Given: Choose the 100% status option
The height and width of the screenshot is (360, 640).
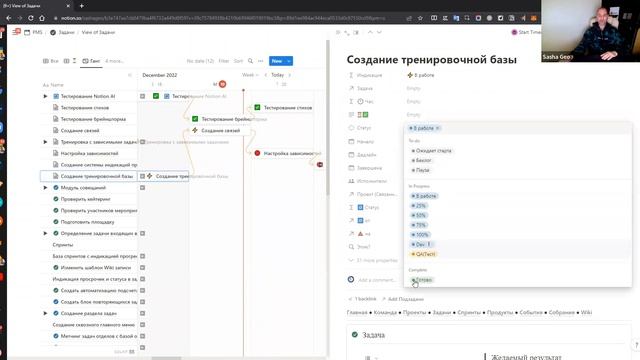Looking at the screenshot, I should (420, 235).
